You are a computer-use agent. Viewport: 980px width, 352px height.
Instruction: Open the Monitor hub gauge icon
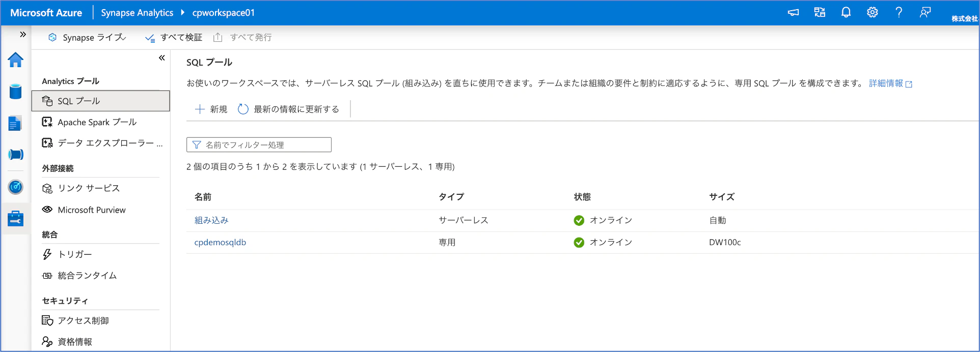pos(16,187)
